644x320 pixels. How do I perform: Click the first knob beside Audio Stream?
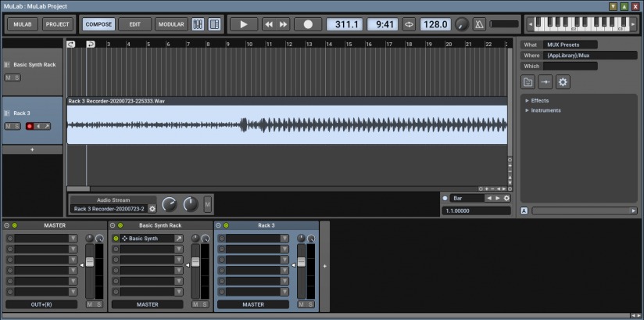[170, 204]
